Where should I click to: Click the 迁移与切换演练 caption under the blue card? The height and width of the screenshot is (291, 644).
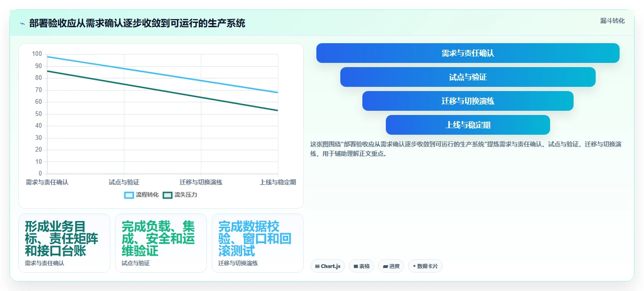point(238,263)
